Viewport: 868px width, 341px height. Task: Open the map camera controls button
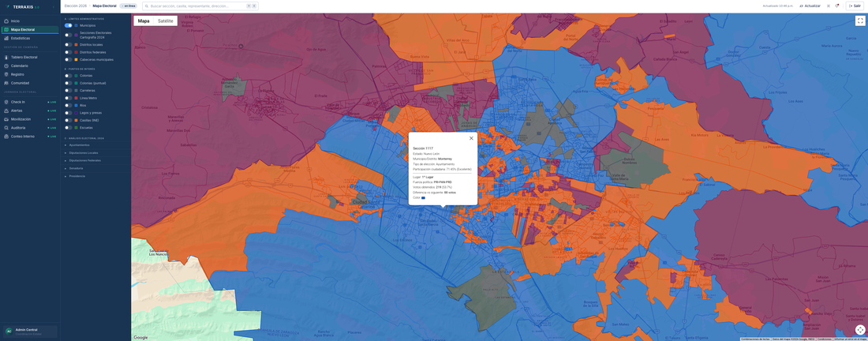[x=859, y=330]
